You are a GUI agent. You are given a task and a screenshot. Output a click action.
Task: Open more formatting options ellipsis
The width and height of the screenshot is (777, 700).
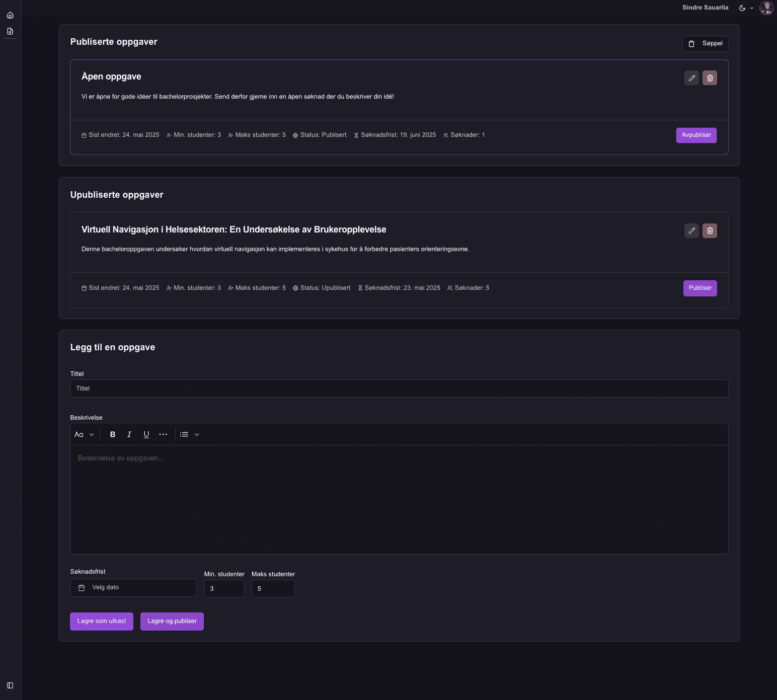[x=163, y=434]
